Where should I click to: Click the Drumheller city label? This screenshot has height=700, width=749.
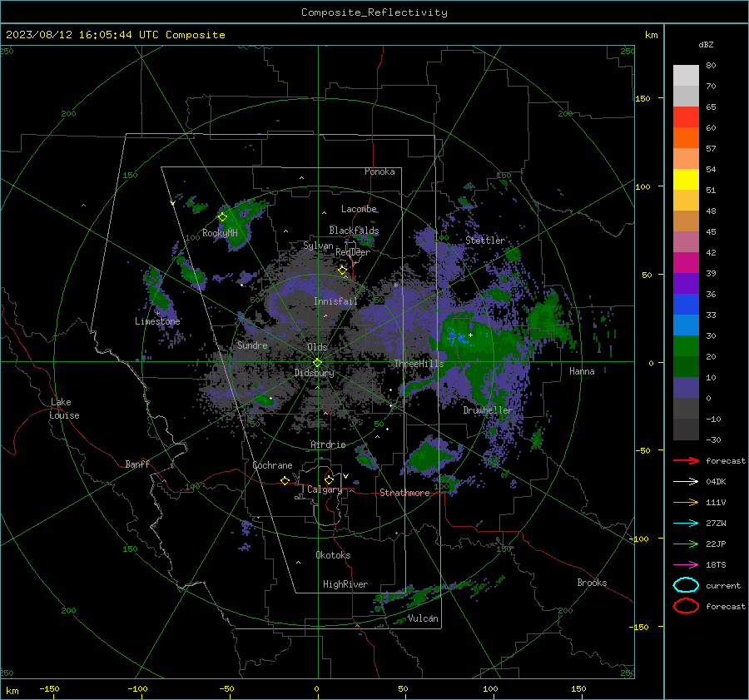[x=488, y=410]
